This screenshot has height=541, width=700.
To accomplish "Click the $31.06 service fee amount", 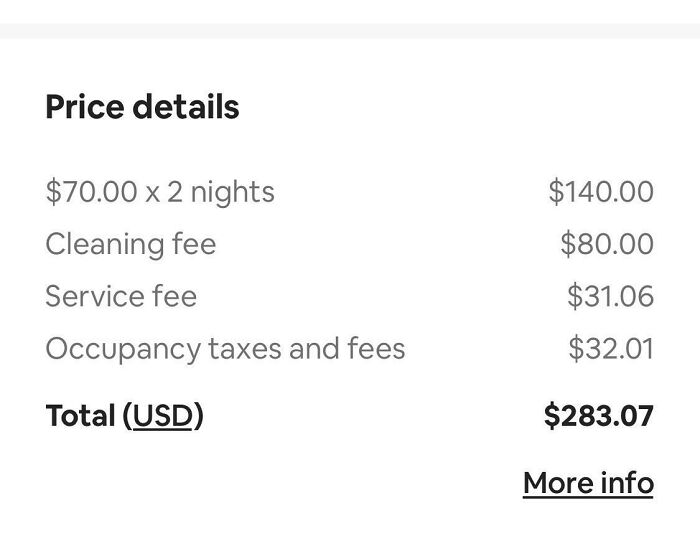I will pyautogui.click(x=609, y=296).
